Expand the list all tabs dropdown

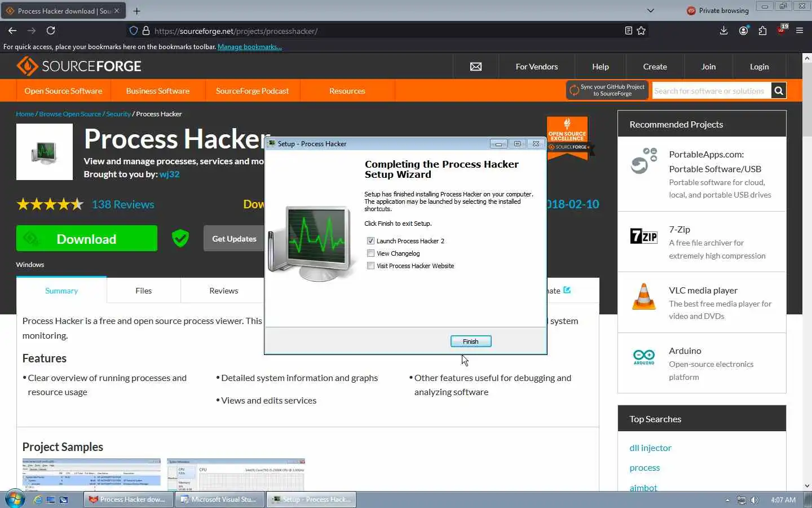(x=651, y=11)
